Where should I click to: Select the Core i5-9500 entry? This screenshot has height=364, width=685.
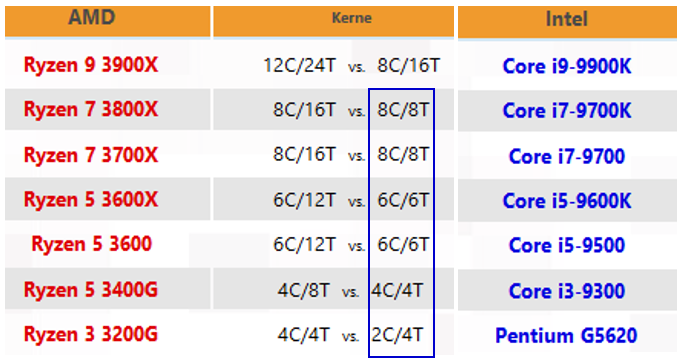(567, 245)
